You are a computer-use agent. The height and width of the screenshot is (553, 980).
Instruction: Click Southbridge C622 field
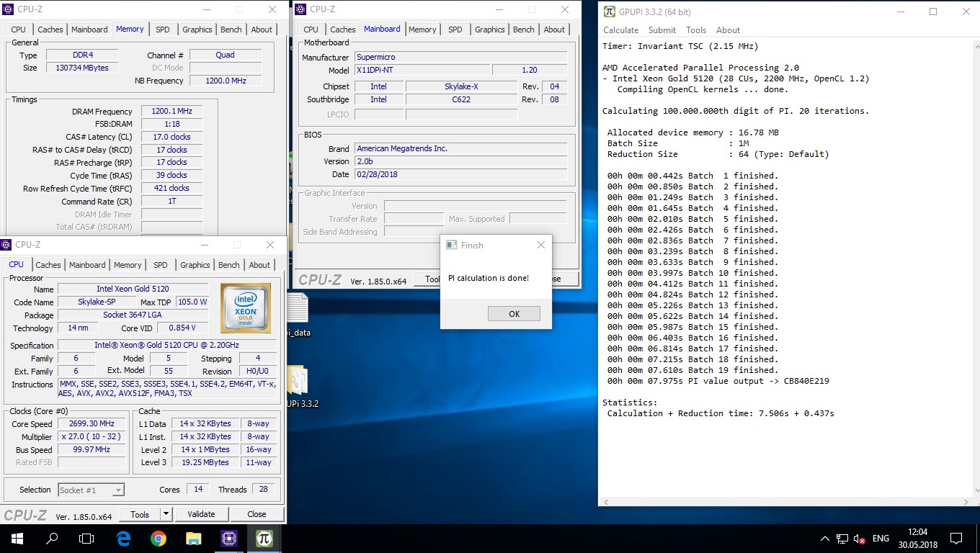coord(461,99)
